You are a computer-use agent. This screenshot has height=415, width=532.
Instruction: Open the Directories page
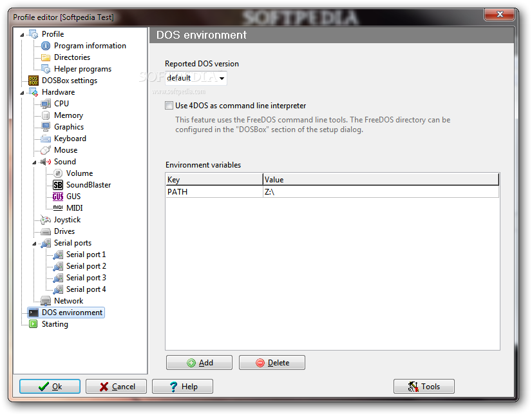point(72,57)
